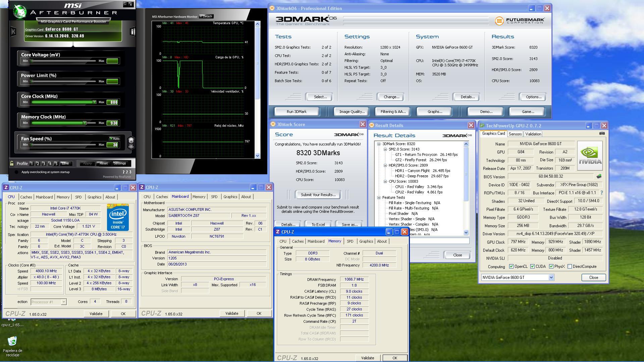Click the Image Quality... button
The image size is (644, 362).
[x=352, y=112]
